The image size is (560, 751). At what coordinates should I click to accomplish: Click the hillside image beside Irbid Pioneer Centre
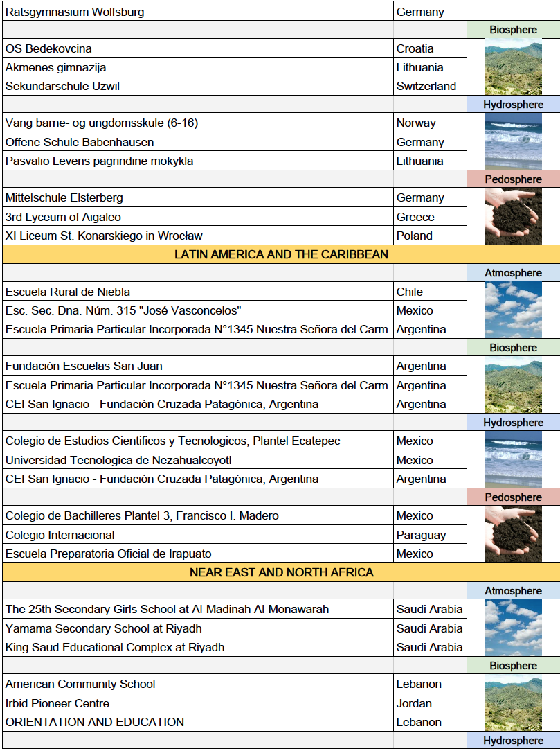point(513,703)
